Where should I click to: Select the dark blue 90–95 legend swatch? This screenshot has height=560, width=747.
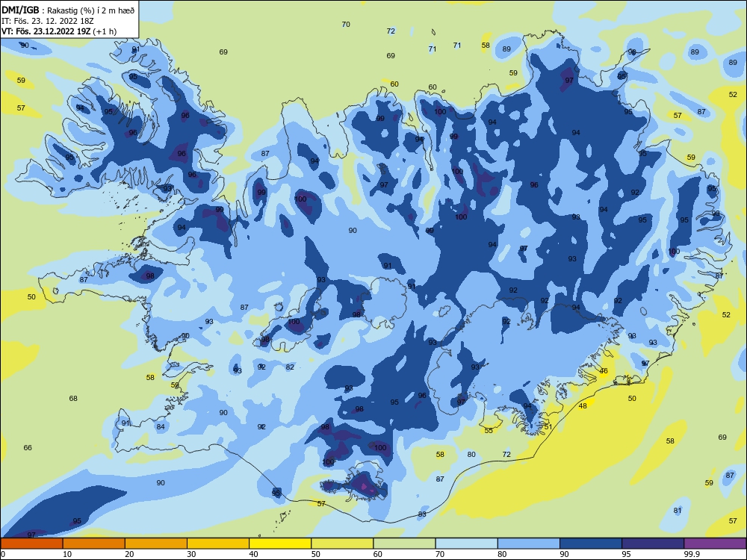pos(591,544)
